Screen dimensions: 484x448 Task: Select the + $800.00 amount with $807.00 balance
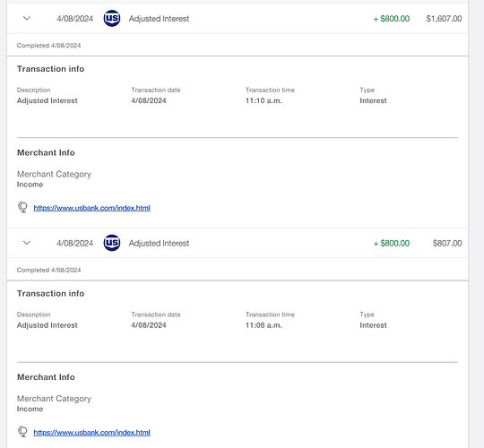tap(392, 244)
